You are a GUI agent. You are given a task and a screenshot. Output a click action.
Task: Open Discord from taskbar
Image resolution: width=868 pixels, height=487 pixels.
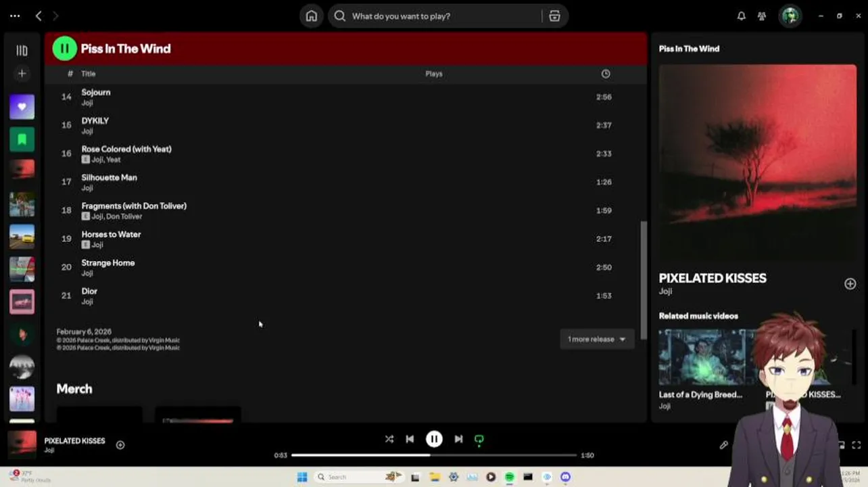point(565,477)
